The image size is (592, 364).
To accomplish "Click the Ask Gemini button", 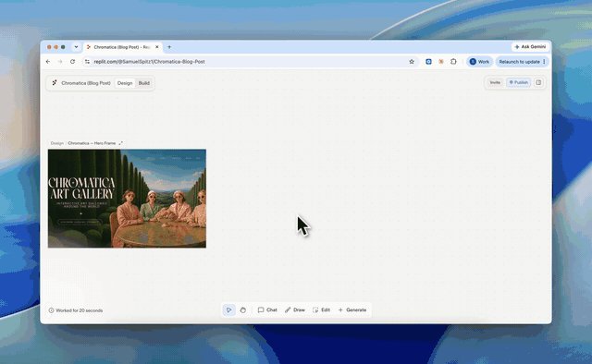I will pyautogui.click(x=530, y=47).
